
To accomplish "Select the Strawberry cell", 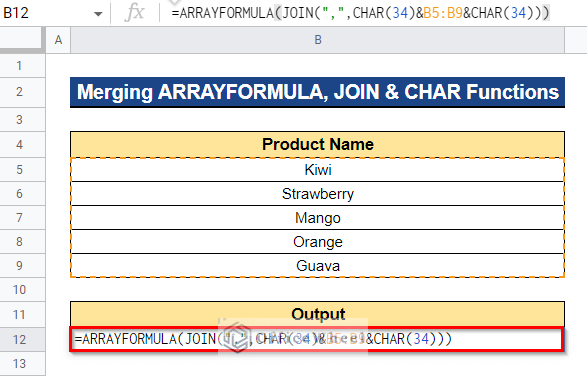I will tap(317, 194).
